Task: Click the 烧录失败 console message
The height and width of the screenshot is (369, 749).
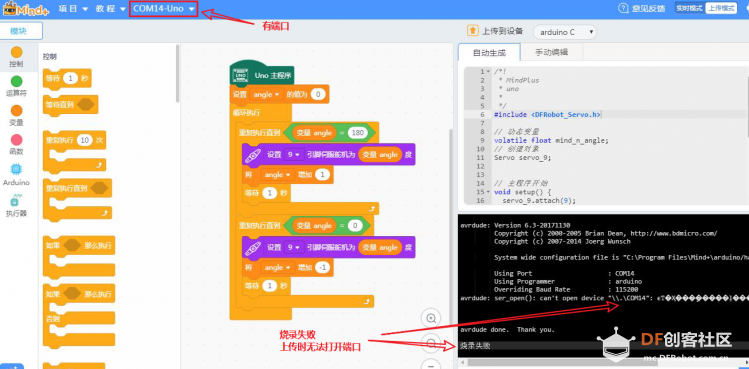Action: (475, 346)
